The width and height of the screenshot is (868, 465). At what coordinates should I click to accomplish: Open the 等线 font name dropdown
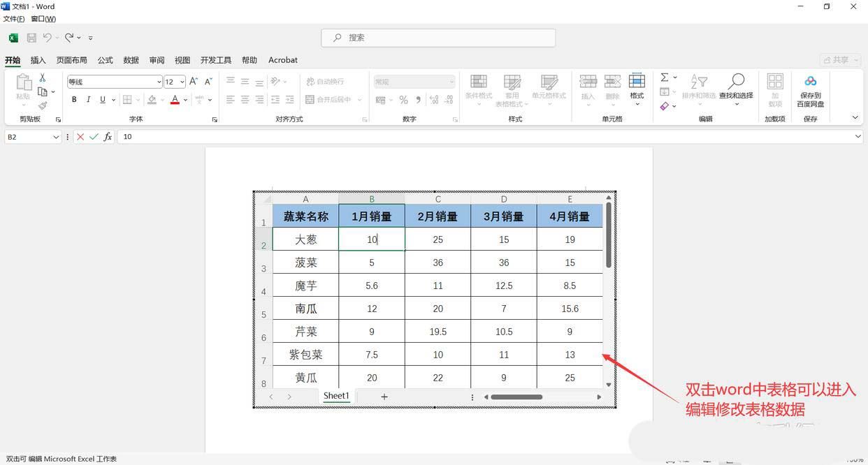pyautogui.click(x=159, y=82)
